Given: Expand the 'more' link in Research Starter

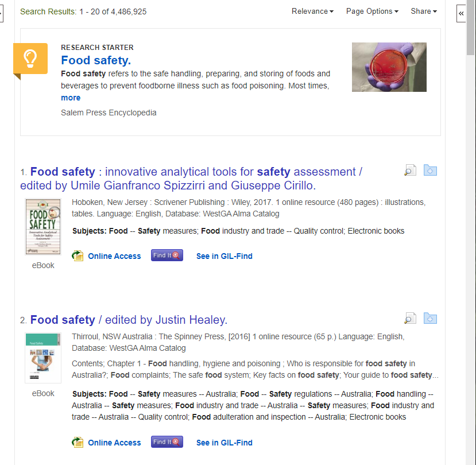Looking at the screenshot, I should [x=71, y=98].
